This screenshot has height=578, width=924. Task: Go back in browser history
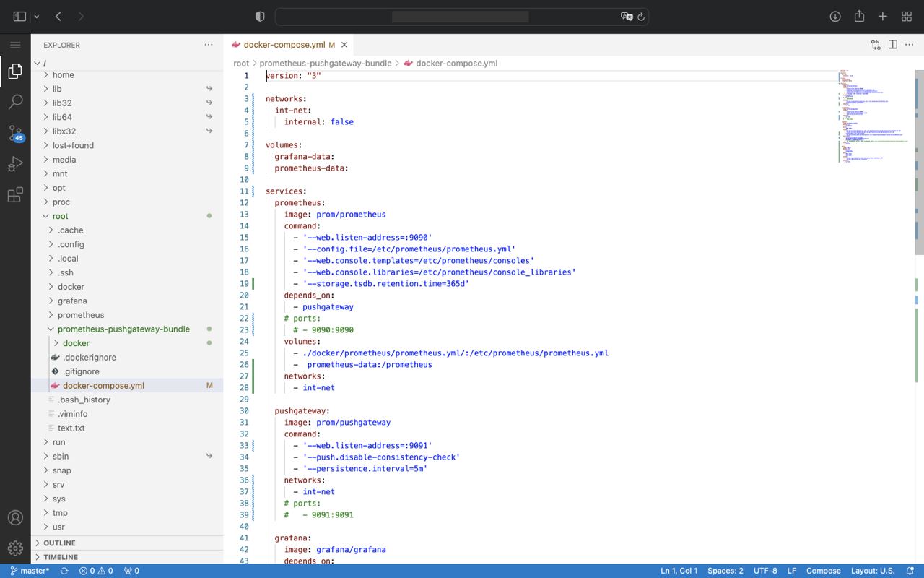tap(58, 16)
